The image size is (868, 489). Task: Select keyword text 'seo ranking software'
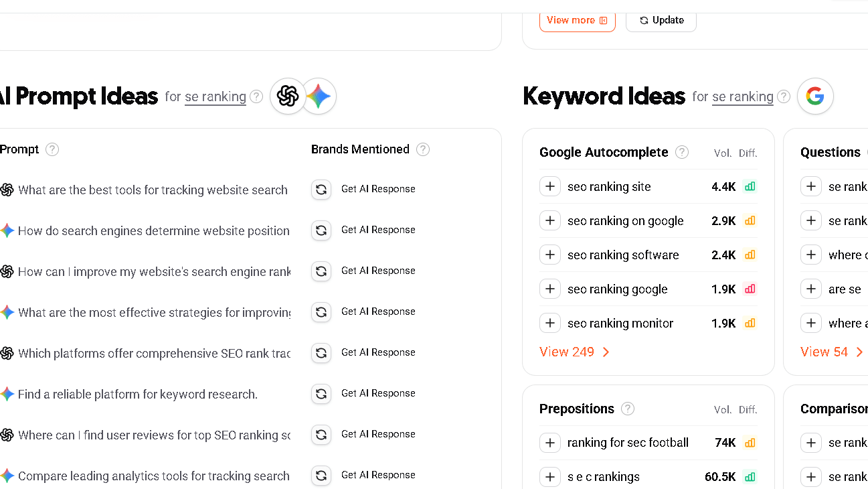[623, 255]
